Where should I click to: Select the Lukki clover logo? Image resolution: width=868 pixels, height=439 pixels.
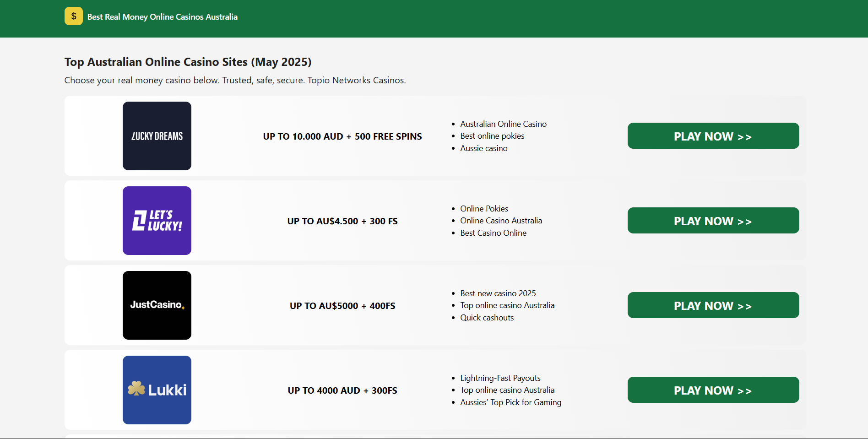point(157,390)
